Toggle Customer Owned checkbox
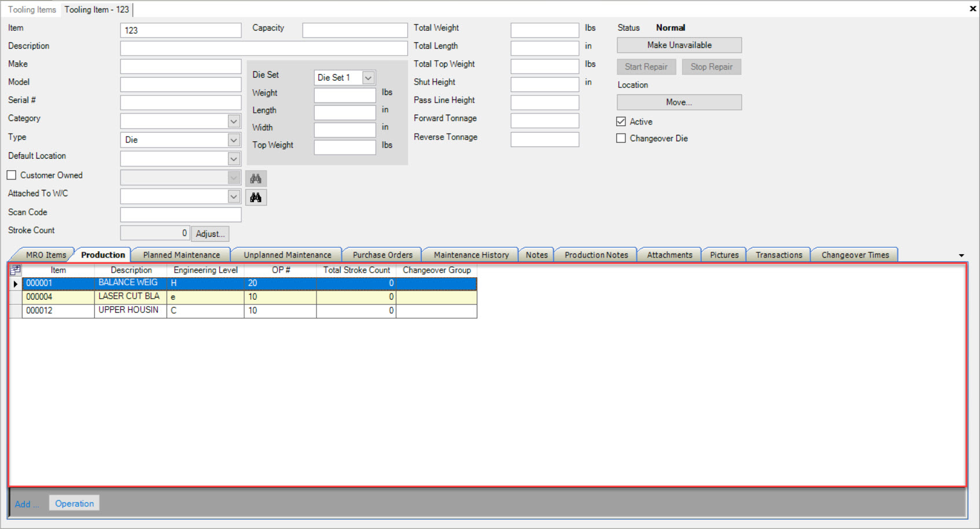 tap(12, 175)
